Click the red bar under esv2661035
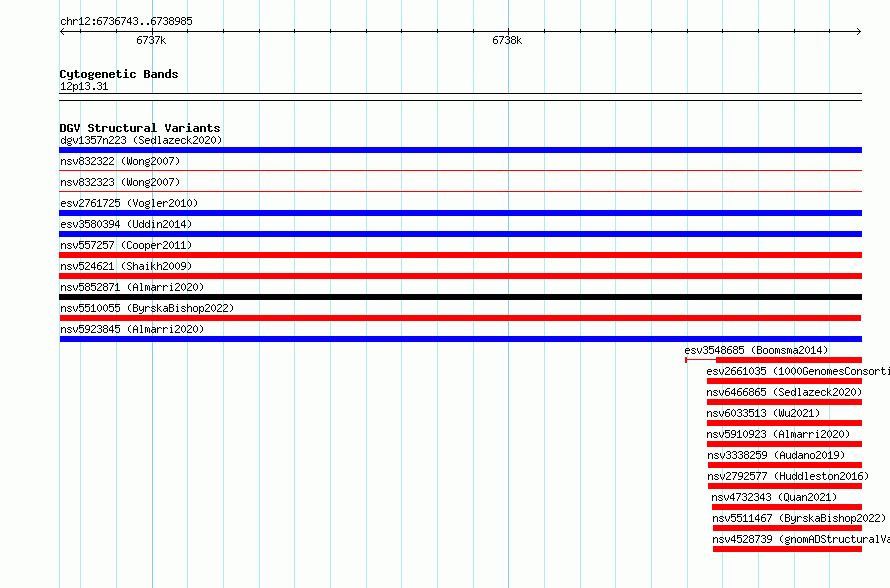The height and width of the screenshot is (588, 890). pyautogui.click(x=784, y=381)
